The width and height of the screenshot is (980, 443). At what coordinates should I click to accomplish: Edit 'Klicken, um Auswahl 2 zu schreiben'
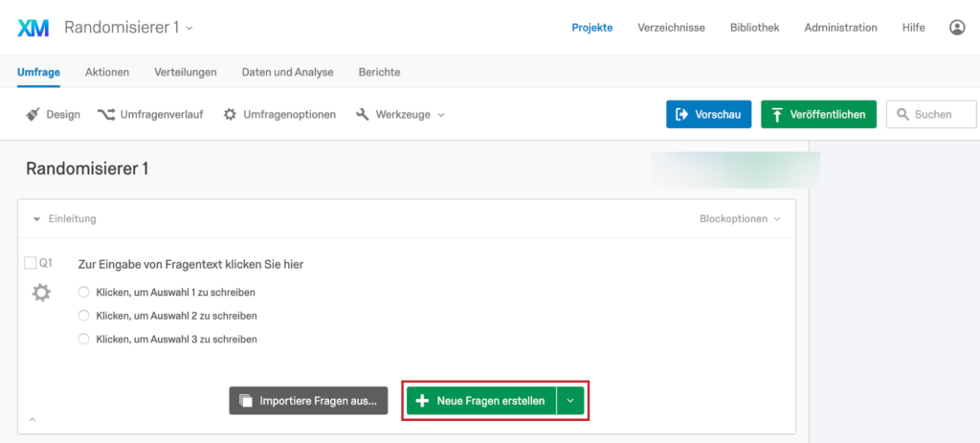[x=176, y=316]
